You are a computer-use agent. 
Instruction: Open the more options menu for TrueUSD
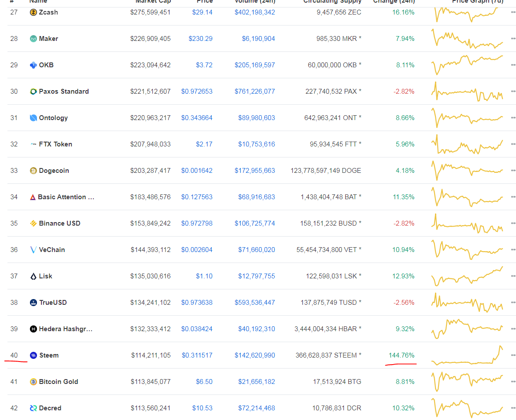(513, 303)
